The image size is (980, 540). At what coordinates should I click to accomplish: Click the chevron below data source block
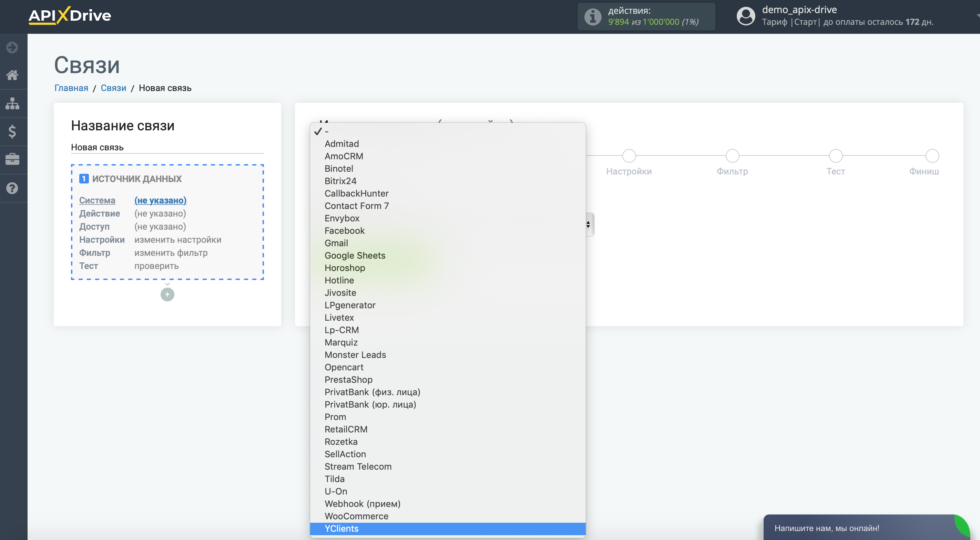click(x=167, y=284)
